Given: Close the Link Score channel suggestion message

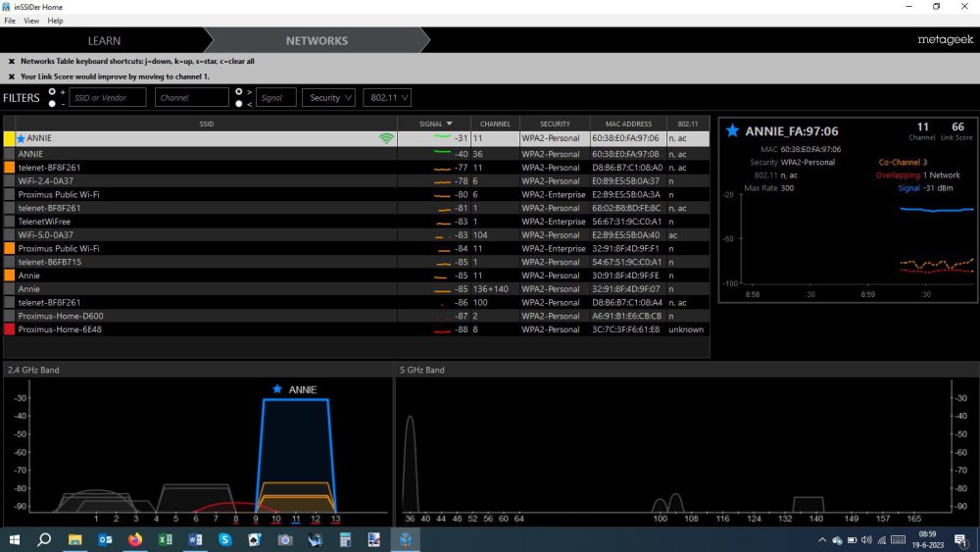Looking at the screenshot, I should pyautogui.click(x=12, y=76).
